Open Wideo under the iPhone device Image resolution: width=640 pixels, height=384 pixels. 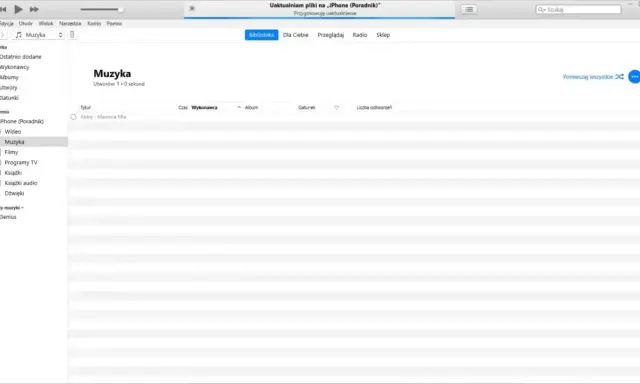pyautogui.click(x=13, y=131)
